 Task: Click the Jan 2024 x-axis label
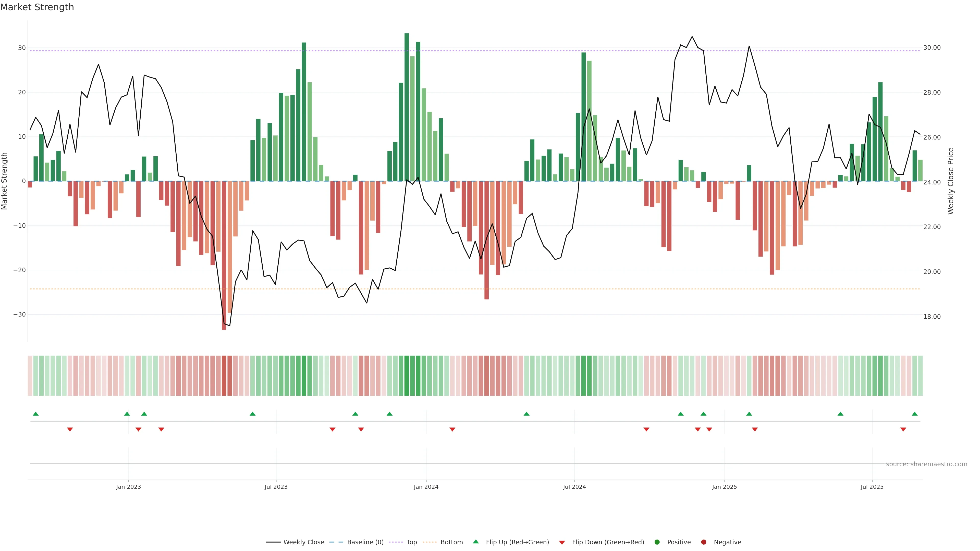426,487
